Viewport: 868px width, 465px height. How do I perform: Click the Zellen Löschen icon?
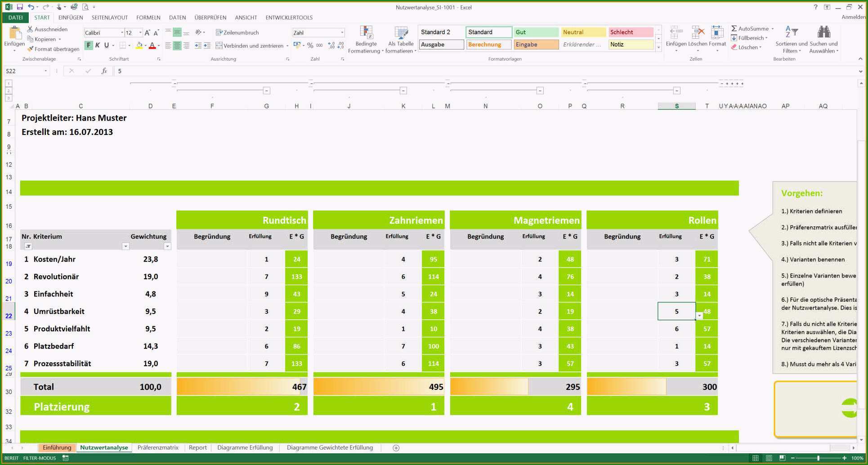tap(698, 33)
